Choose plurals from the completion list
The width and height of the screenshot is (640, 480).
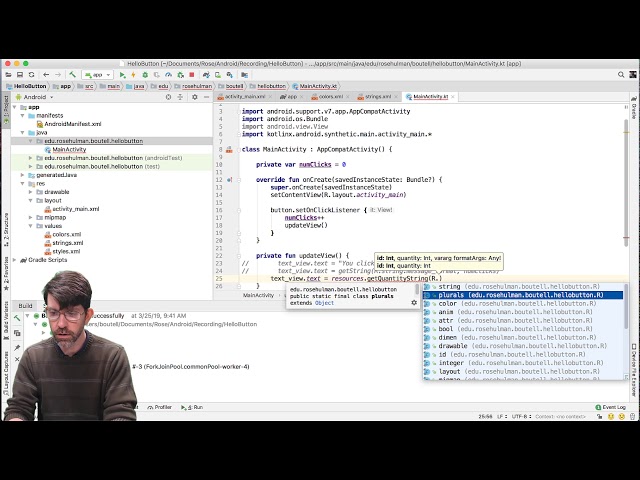pos(523,295)
